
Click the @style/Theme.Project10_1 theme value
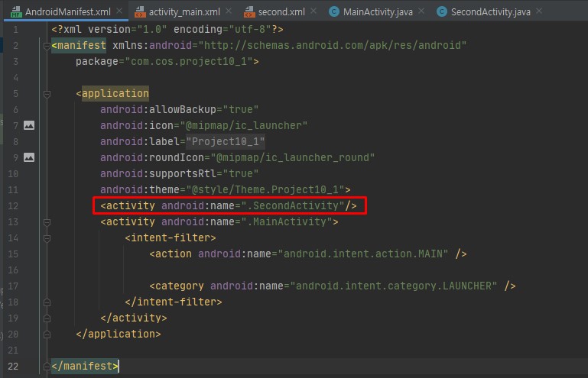[x=265, y=190]
